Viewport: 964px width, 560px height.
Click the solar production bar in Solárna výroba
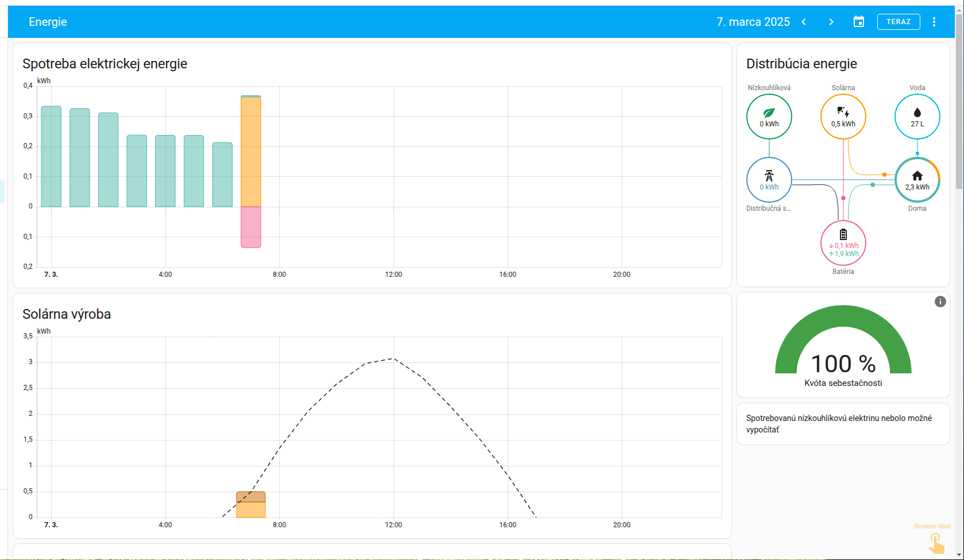tap(251, 505)
